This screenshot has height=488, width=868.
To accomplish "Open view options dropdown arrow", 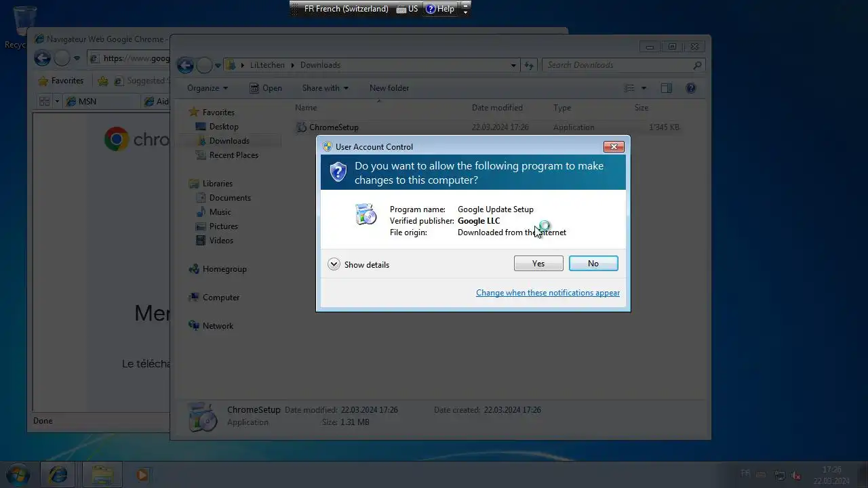I will (x=644, y=88).
